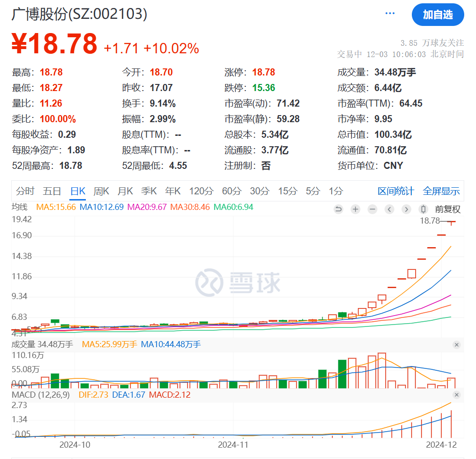Close the MACD indicator panel
The width and height of the screenshot is (476, 459).
456,394
